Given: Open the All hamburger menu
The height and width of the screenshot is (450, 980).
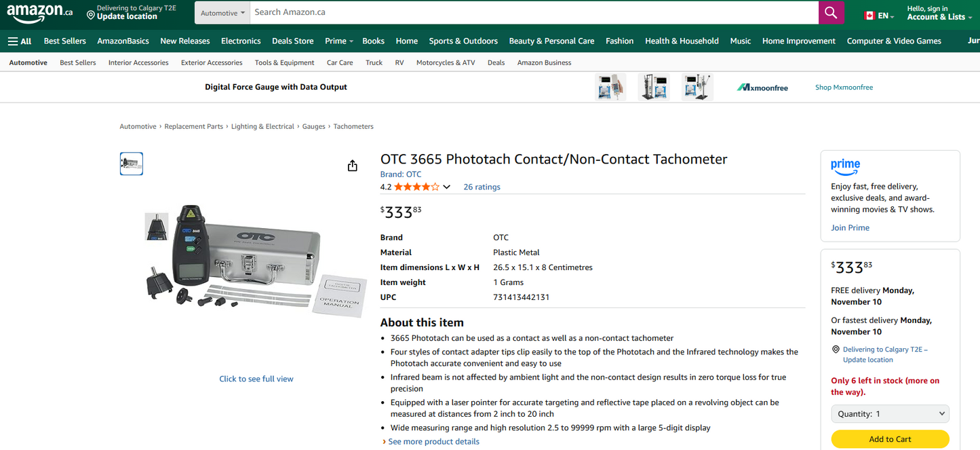Looking at the screenshot, I should pyautogui.click(x=18, y=41).
